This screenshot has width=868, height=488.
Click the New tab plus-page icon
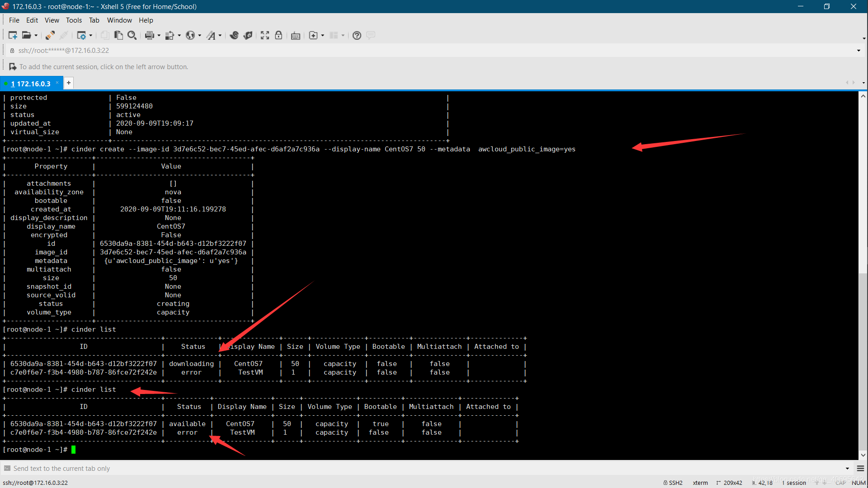pos(313,35)
